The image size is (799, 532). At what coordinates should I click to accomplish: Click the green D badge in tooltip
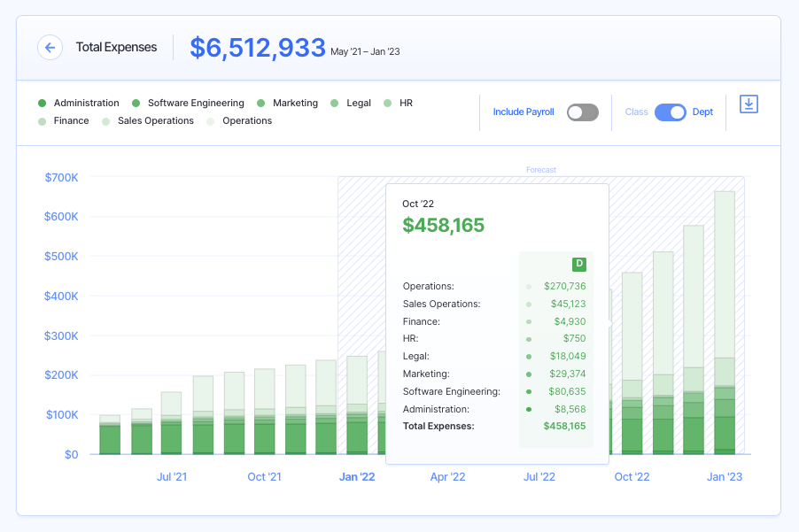[x=579, y=264]
